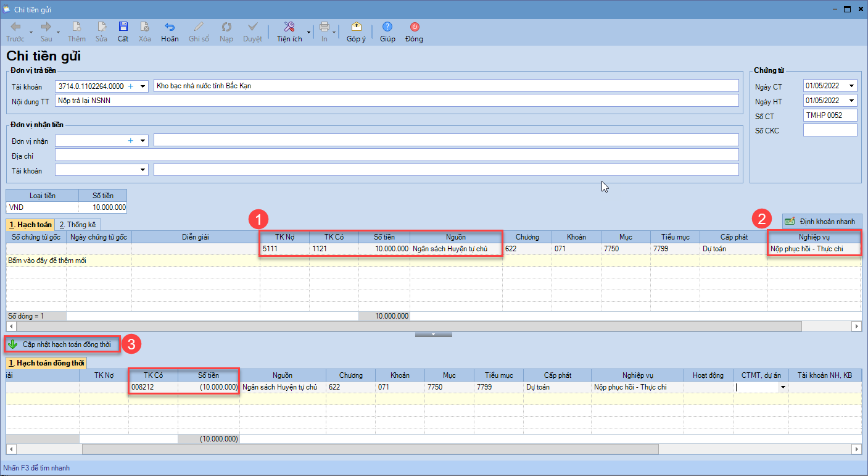Click the Ghi sổ toolbar icon
The height and width of the screenshot is (476, 868).
click(x=199, y=27)
